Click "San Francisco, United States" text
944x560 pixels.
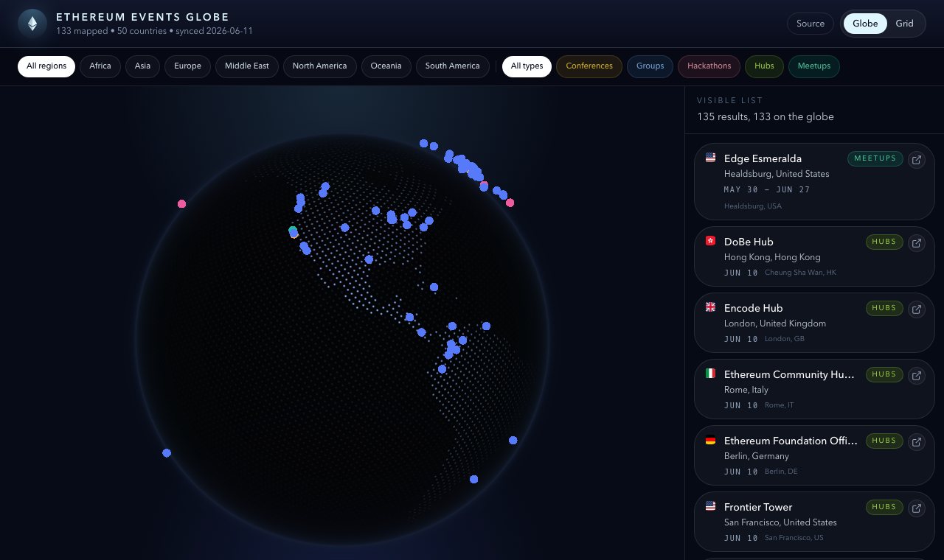click(x=780, y=522)
